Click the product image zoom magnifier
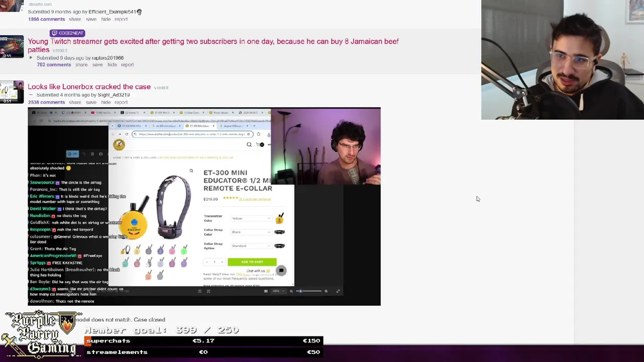The image size is (644, 362). (x=191, y=171)
